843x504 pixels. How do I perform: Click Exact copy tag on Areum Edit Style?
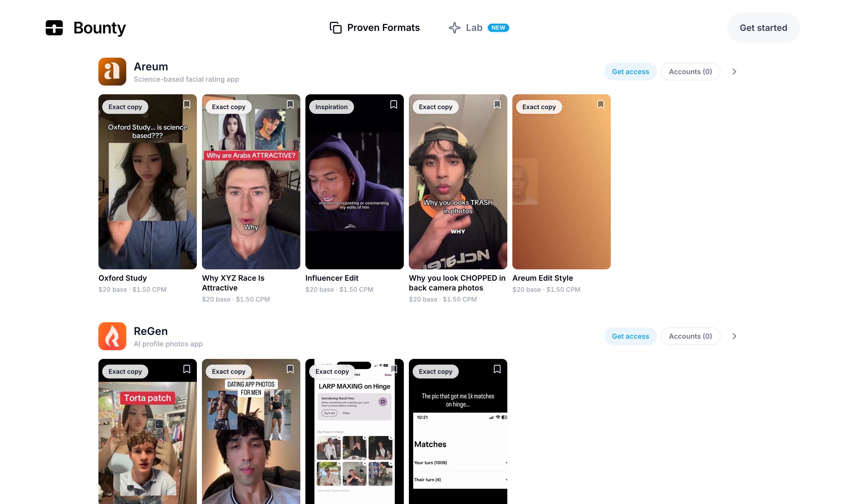coord(539,107)
